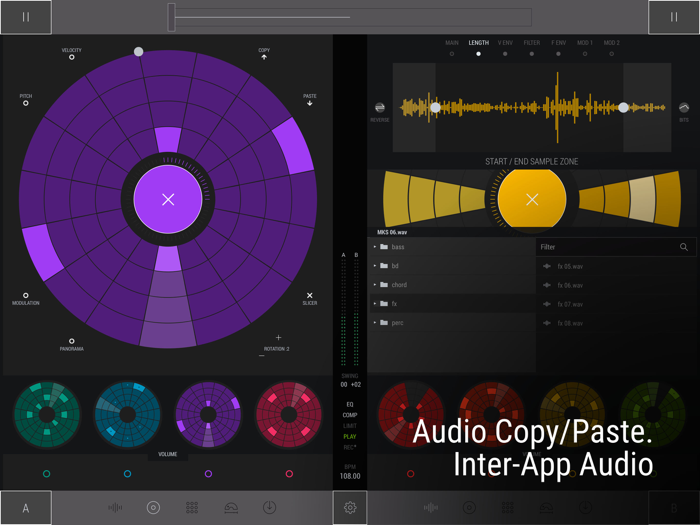Click the top progress slider handle
The height and width of the screenshot is (525, 700).
(x=171, y=17)
